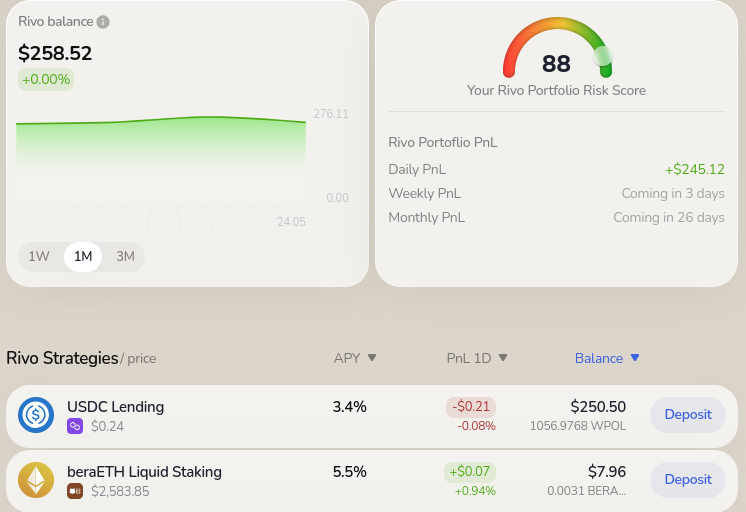Select the 3M chart range
The width and height of the screenshot is (746, 512).
click(125, 256)
